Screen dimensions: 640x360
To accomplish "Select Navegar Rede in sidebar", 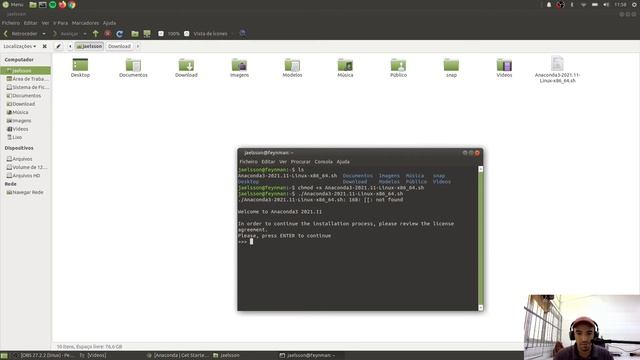I will pos(25,192).
